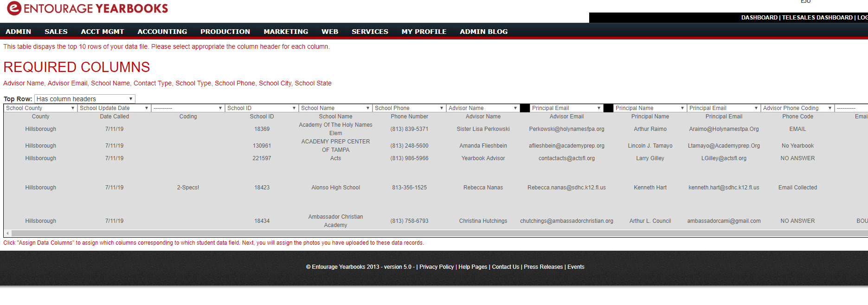Click email 'chutchings@ambassadorchristian.org'
The width and height of the screenshot is (868, 305).
566,221
